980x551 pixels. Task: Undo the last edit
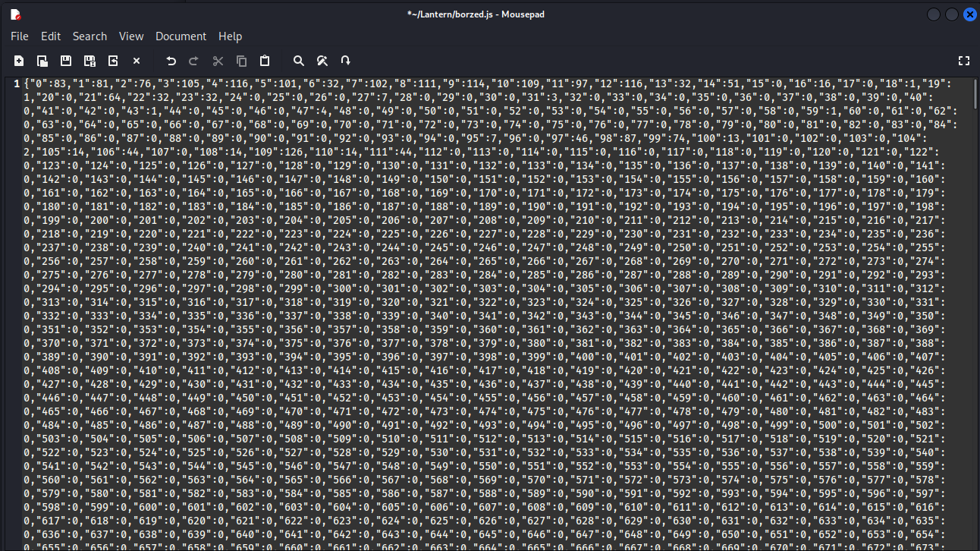pyautogui.click(x=171, y=61)
